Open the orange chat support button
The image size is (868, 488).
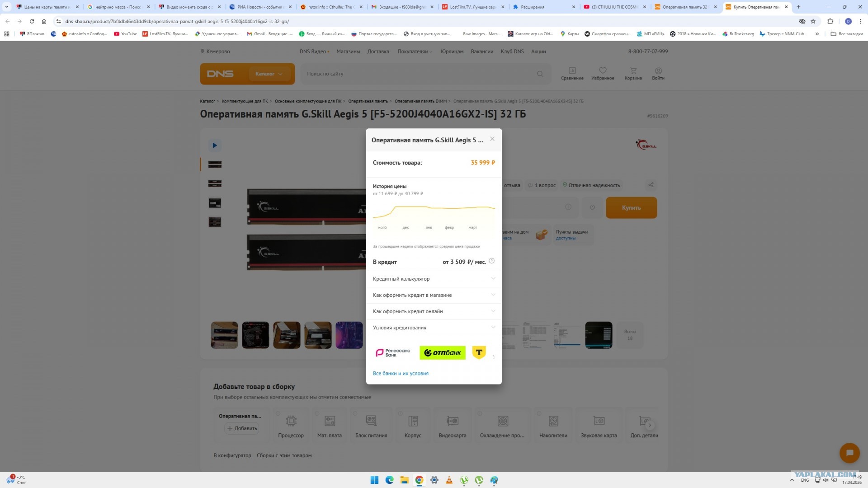coord(849,453)
